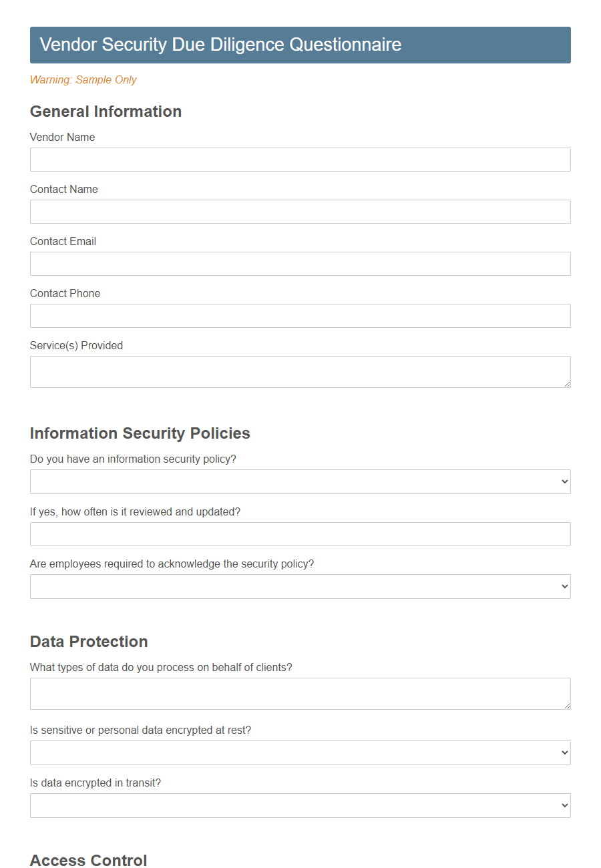The width and height of the screenshot is (601, 868).
Task: Click the Vendor Name input field
Action: 300,160
